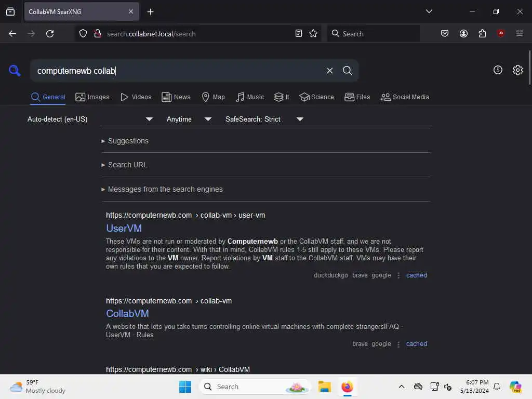Image resolution: width=532 pixels, height=399 pixels.
Task: Expand Messages from the search engines
Action: pos(162,189)
